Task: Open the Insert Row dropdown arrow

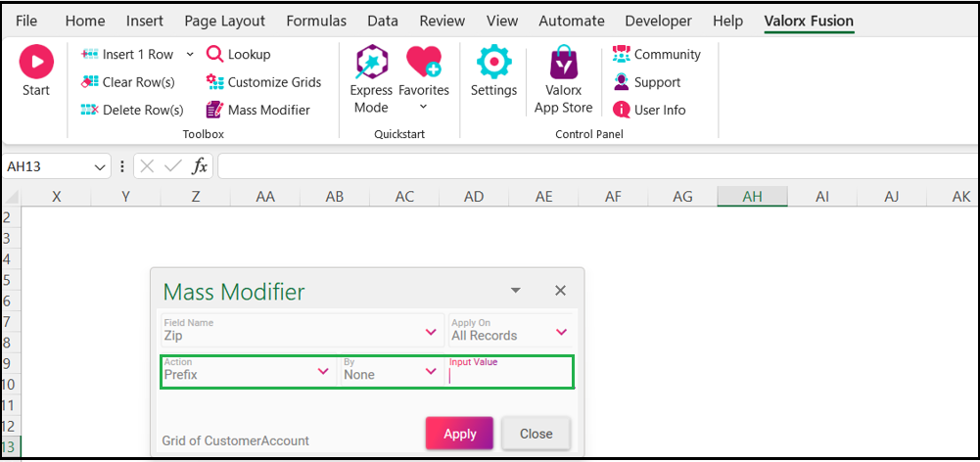Action: coord(190,55)
